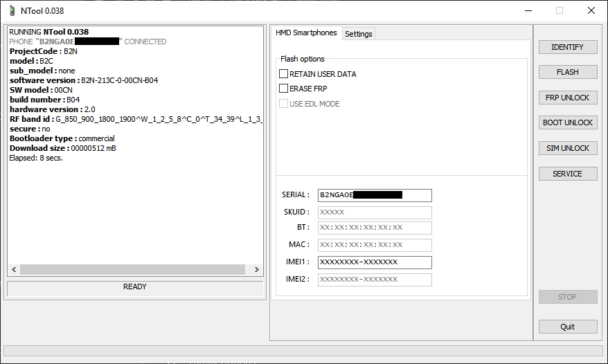The height and width of the screenshot is (364, 608).
Task: Click the 'secure : no' log line
Action: coord(30,129)
